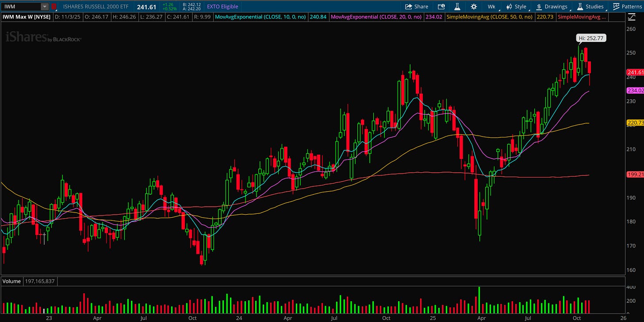Image resolution: width=644 pixels, height=322 pixels.
Task: Click the magenta 234.02 price axis tag
Action: pos(635,91)
